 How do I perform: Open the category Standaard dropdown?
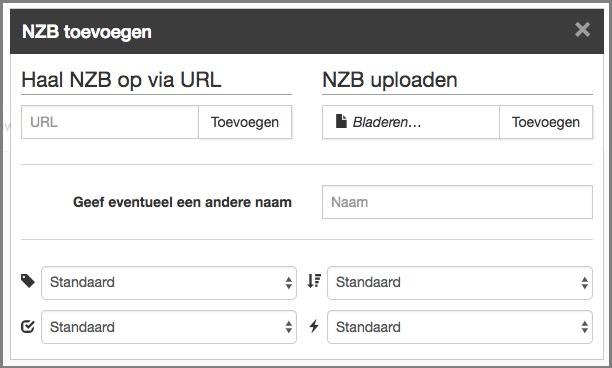[x=169, y=283]
